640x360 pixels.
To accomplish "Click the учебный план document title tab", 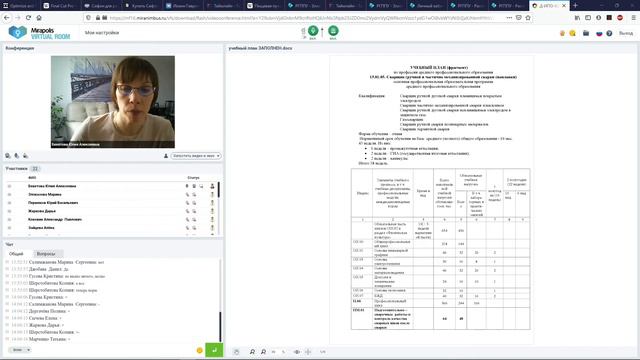I will pos(260,48).
